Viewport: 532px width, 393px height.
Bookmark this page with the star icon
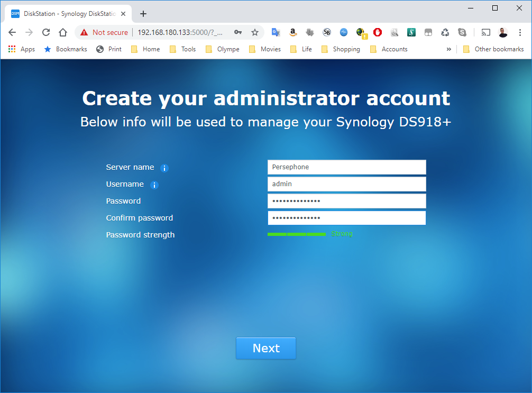pyautogui.click(x=255, y=32)
